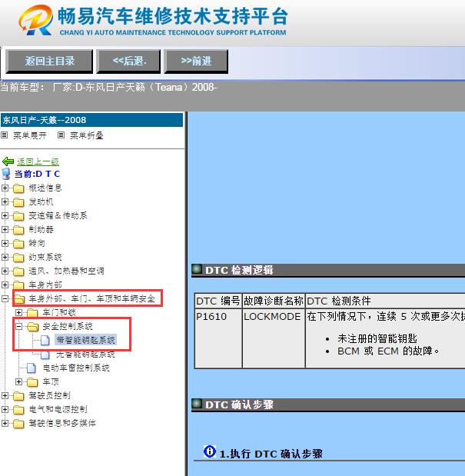Click the 变速箱&传动系 folder icon
The height and width of the screenshot is (476, 465).
(18, 216)
